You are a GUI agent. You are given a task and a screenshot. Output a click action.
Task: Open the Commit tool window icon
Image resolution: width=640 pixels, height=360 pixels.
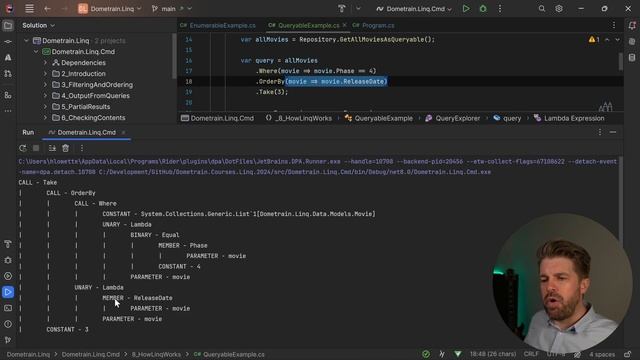[x=8, y=42]
